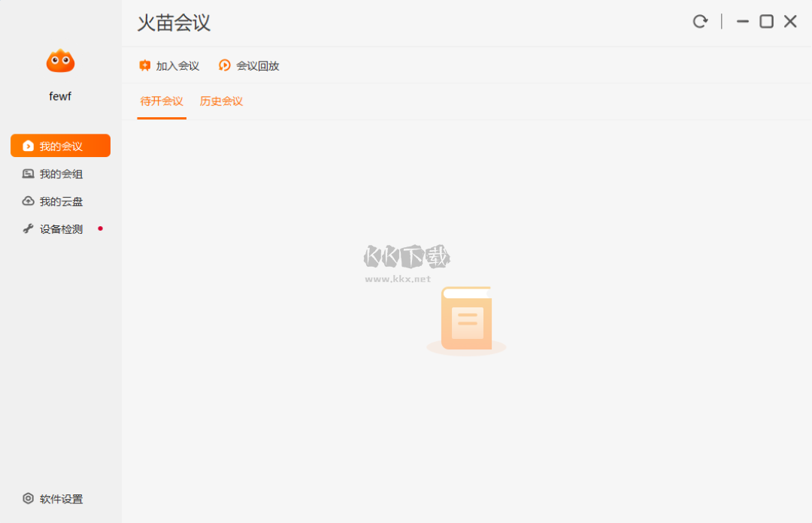Open options by clicking username fewf
This screenshot has height=523, width=812.
point(60,96)
